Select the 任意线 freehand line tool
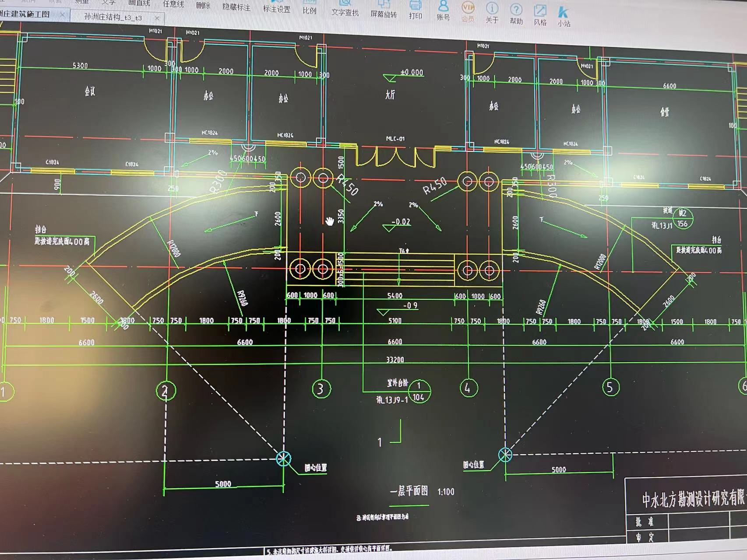 coord(173,4)
